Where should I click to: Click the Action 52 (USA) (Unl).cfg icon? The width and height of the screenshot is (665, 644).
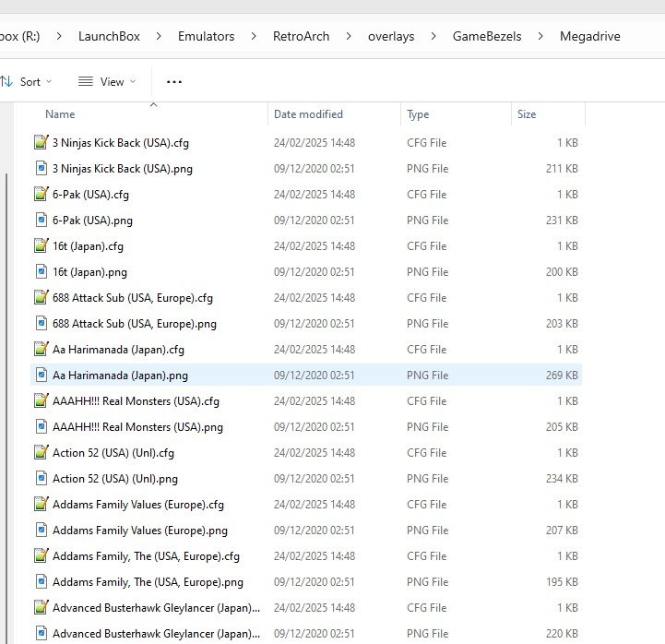pos(42,453)
